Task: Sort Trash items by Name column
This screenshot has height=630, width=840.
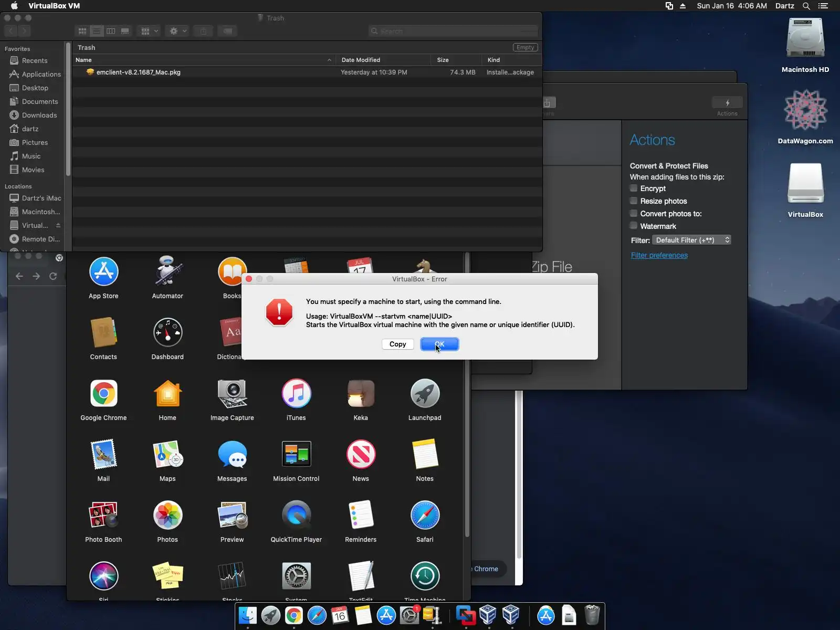Action: point(203,60)
